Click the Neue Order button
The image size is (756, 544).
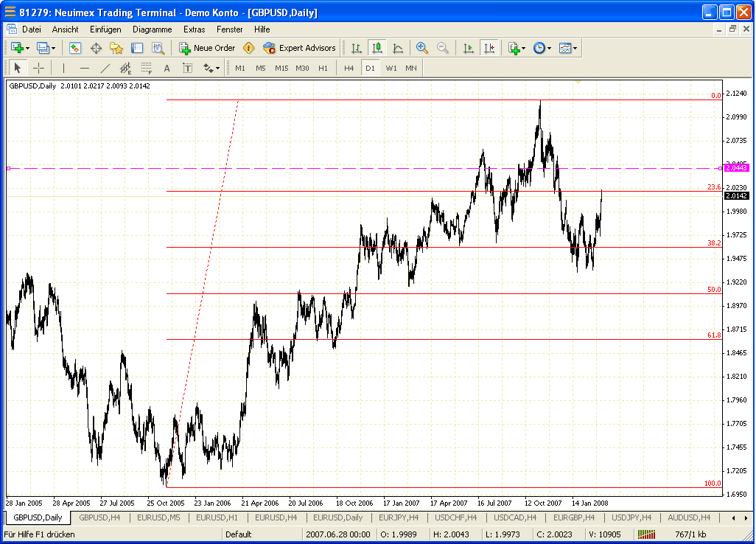click(207, 48)
